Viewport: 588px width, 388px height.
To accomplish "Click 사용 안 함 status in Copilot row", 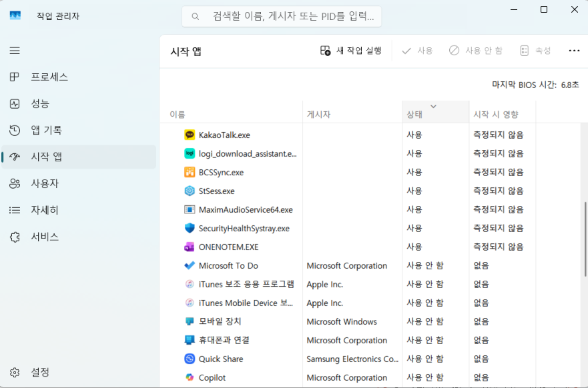I will 425,377.
